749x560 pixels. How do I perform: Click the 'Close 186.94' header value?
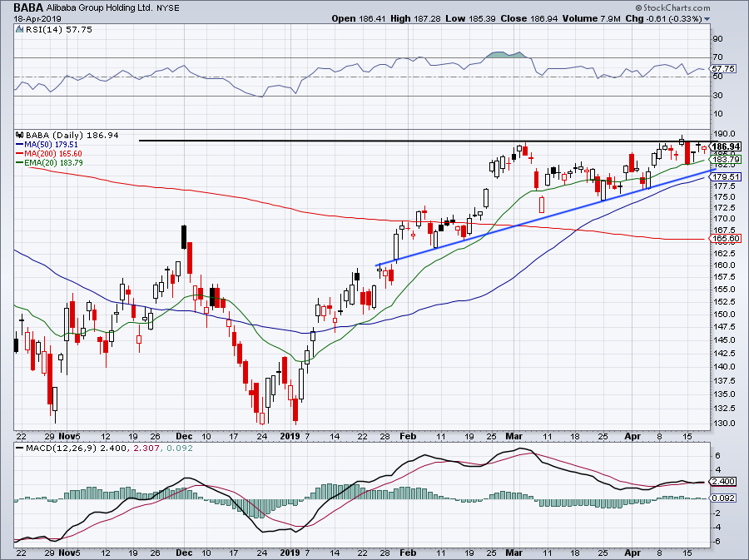(528, 18)
